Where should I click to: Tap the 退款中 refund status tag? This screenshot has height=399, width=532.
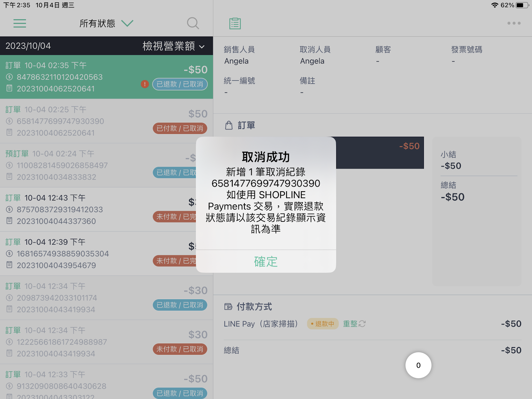point(323,324)
